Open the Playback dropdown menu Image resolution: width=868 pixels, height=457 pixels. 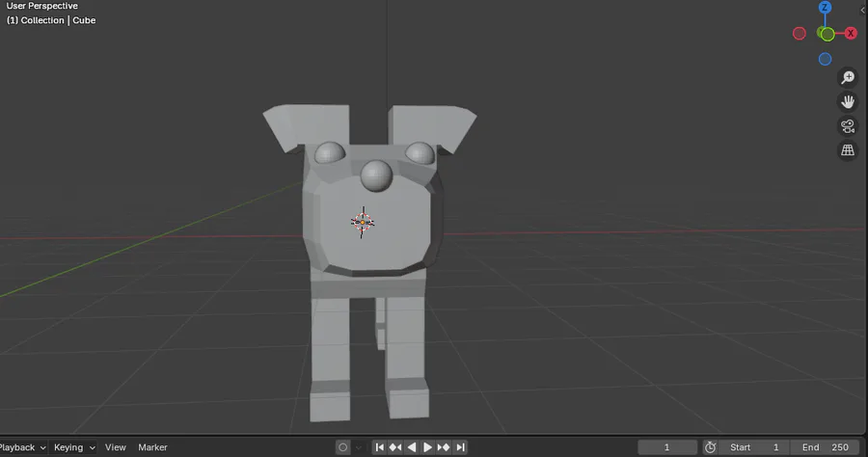[22, 447]
